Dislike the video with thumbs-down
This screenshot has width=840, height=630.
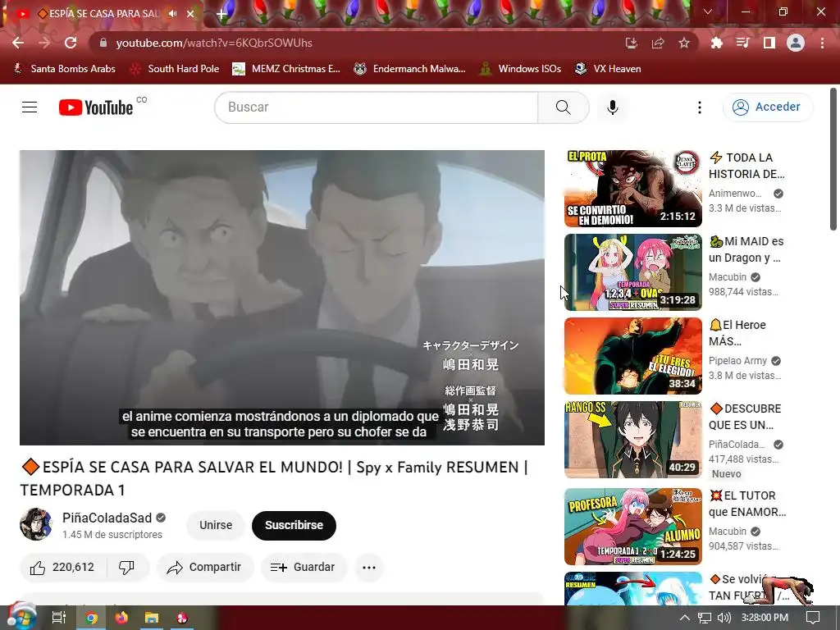(127, 568)
